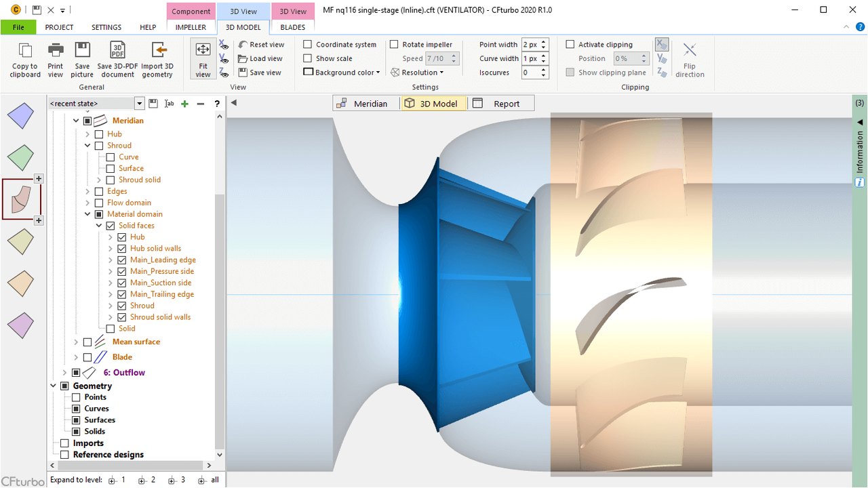
Task: Click the Fit view tool
Action: [203, 59]
